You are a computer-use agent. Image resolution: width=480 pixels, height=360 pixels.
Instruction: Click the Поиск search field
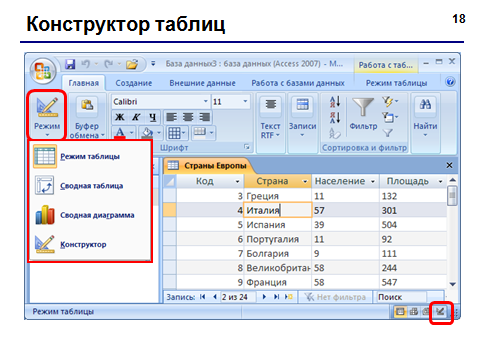pyautogui.click(x=402, y=297)
